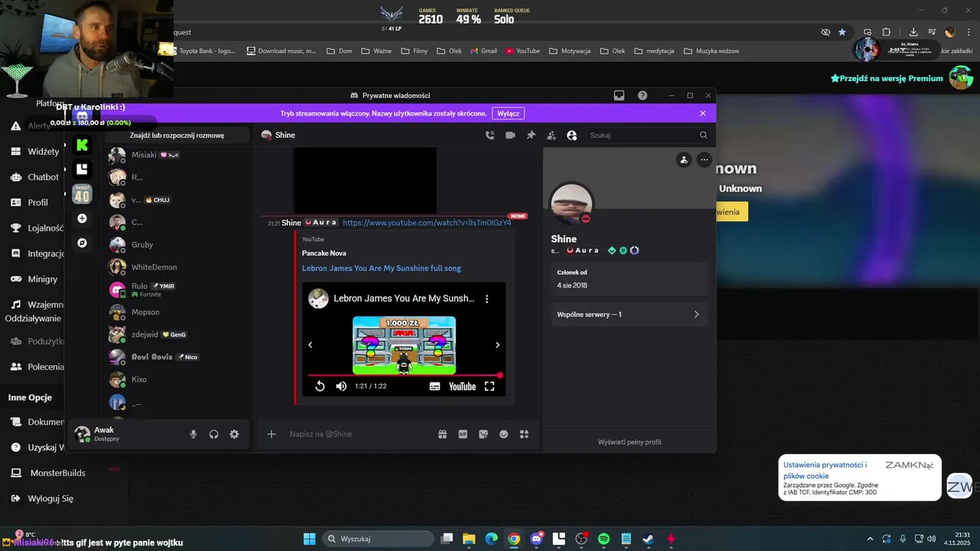Open the three-dot more menu on Shine profile
This screenshot has width=980, height=551.
tap(704, 160)
